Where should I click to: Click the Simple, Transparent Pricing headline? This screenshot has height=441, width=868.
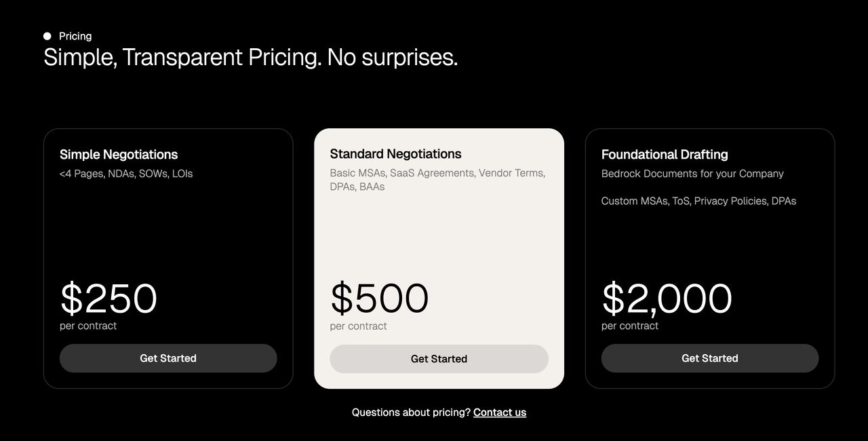tap(251, 57)
